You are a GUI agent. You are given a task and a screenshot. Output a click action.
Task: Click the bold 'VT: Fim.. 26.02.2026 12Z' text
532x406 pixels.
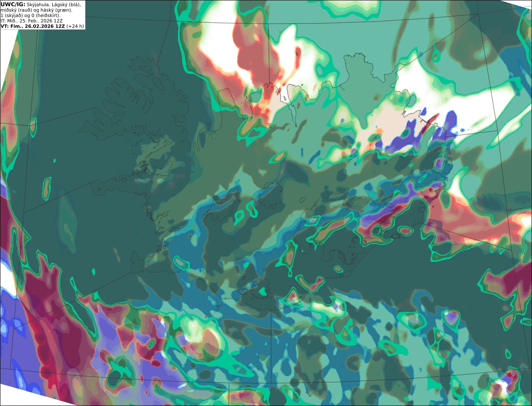pyautogui.click(x=33, y=26)
